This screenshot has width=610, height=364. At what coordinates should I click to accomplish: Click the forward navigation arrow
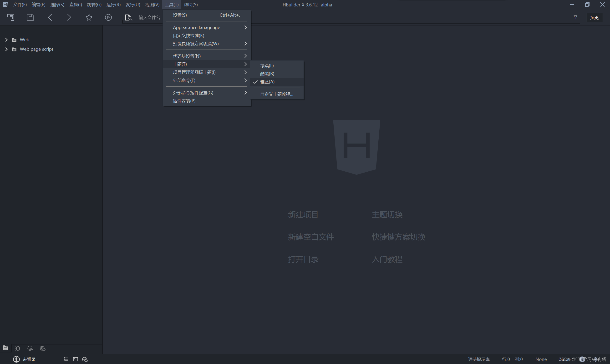pos(69,17)
